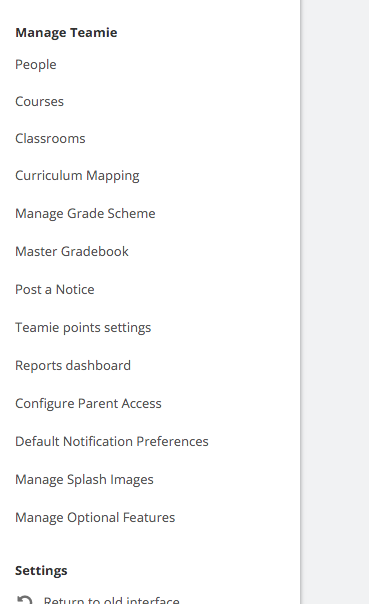Go to Courses
The image size is (369, 604).
[x=39, y=101]
